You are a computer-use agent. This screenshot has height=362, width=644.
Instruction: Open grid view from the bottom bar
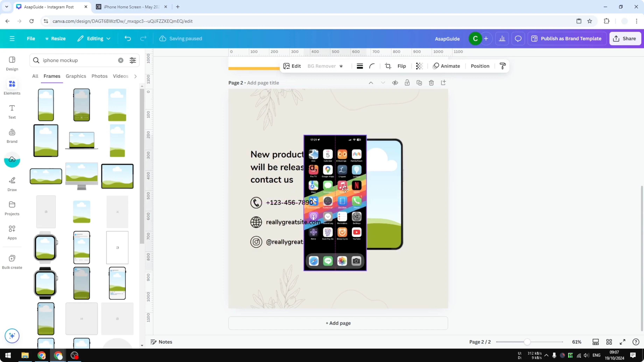click(609, 342)
